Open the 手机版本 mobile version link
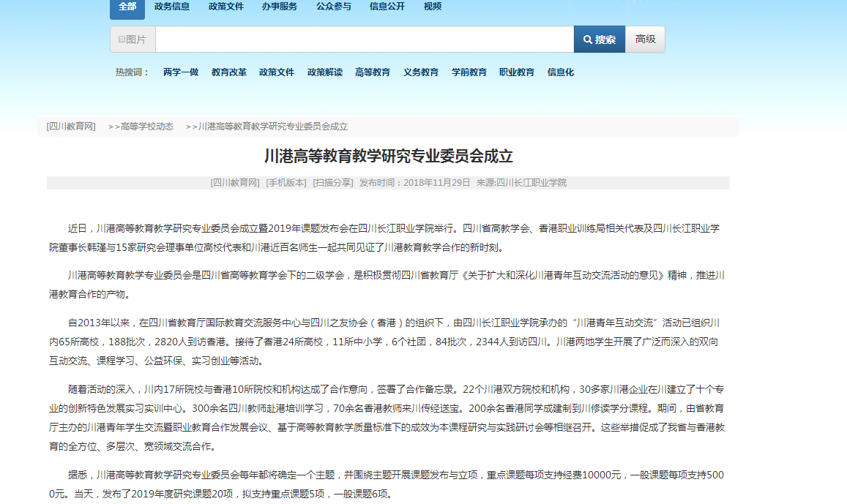847x504 pixels. (x=286, y=183)
